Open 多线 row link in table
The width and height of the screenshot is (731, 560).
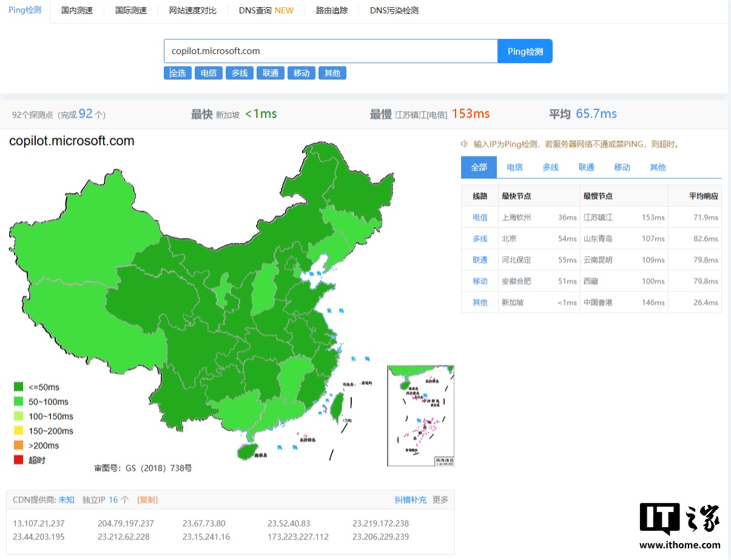point(480,238)
